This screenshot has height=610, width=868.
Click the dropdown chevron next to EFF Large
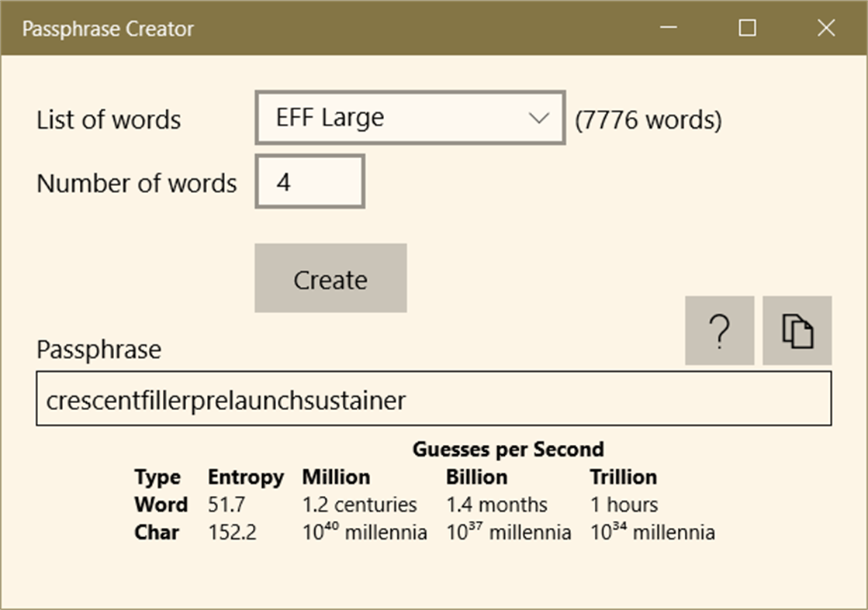pyautogui.click(x=541, y=118)
